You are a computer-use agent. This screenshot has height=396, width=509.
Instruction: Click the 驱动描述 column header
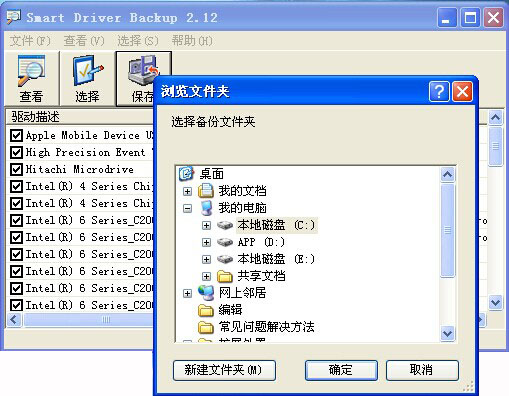pos(80,117)
